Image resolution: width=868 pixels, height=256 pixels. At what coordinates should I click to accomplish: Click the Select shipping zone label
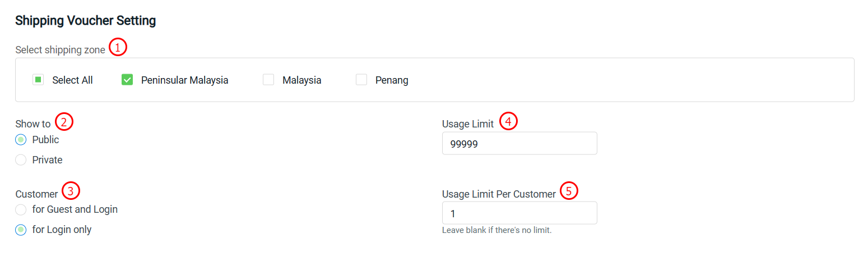pyautogui.click(x=60, y=50)
